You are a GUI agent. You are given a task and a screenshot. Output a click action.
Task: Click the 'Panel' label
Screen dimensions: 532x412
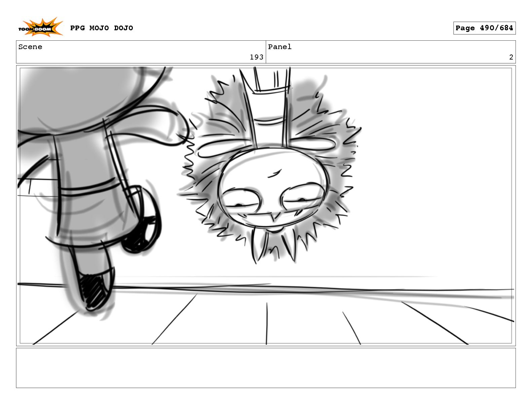[x=280, y=47]
